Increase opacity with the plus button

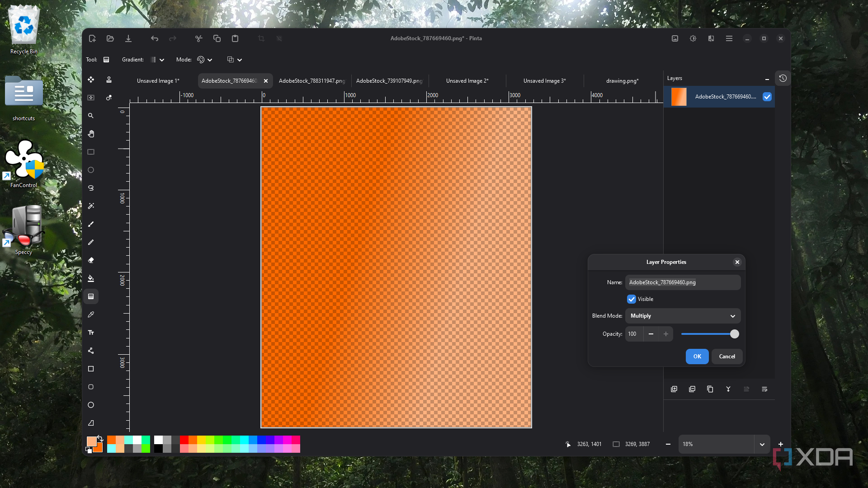(x=666, y=334)
